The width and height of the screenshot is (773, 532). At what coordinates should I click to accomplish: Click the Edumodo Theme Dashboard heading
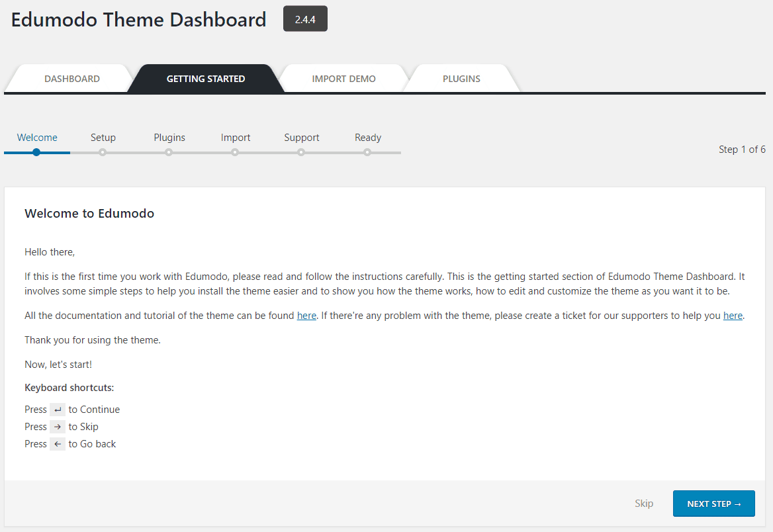(x=138, y=19)
